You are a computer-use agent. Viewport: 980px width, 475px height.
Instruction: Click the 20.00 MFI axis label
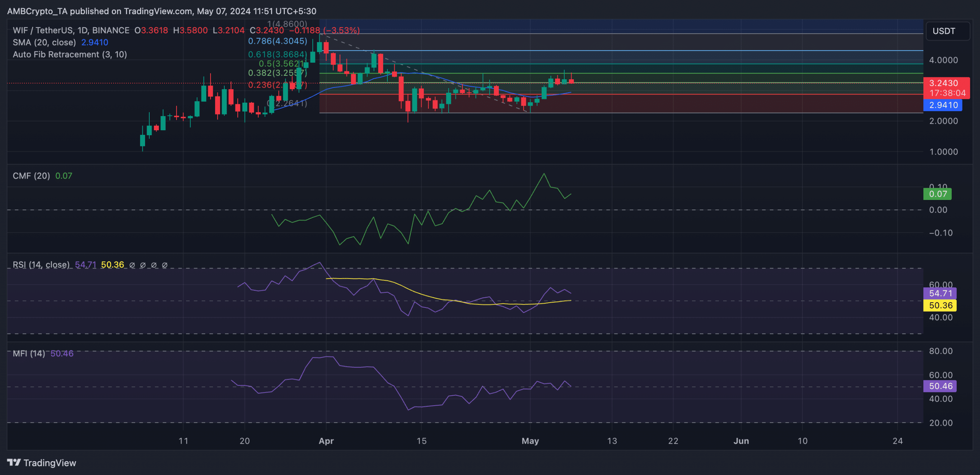pos(941,423)
